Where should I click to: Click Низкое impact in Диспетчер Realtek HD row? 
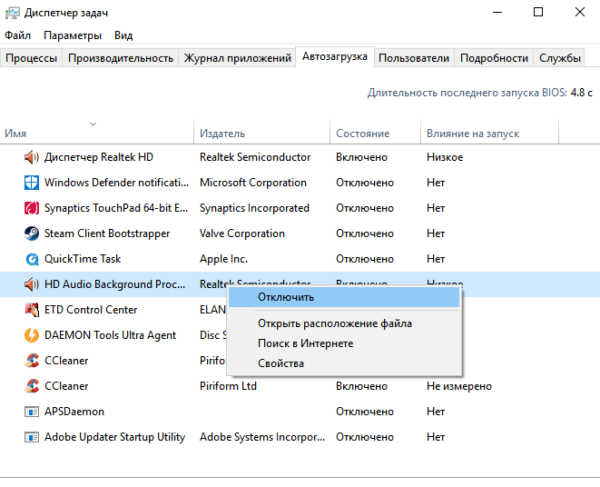[x=445, y=157]
